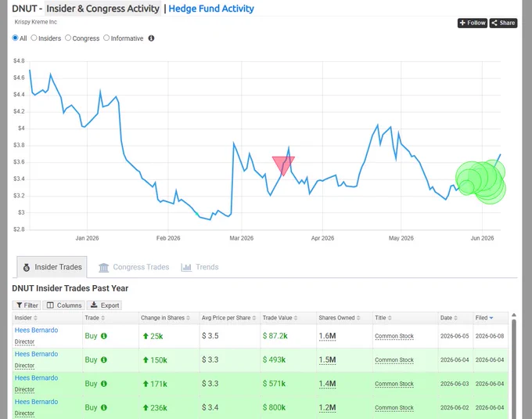Click the Krispy Kreme Inc company name

(x=36, y=22)
